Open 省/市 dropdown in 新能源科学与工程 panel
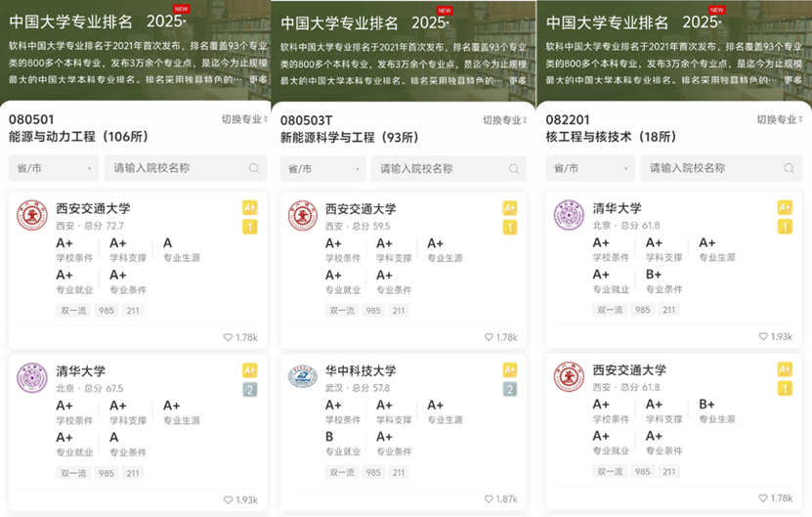Image resolution: width=812 pixels, height=517 pixels. [x=323, y=168]
